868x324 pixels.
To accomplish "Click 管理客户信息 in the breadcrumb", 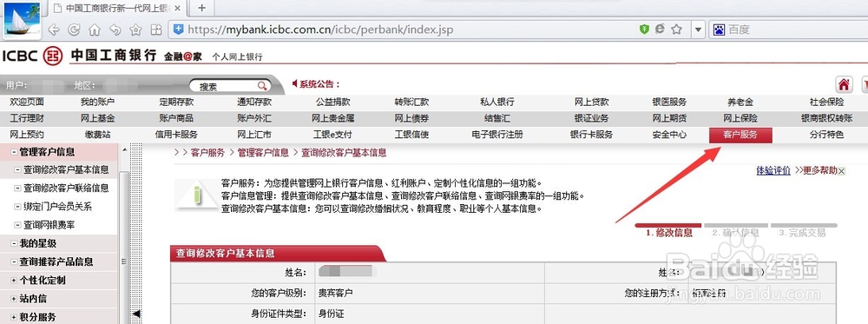I will click(263, 153).
